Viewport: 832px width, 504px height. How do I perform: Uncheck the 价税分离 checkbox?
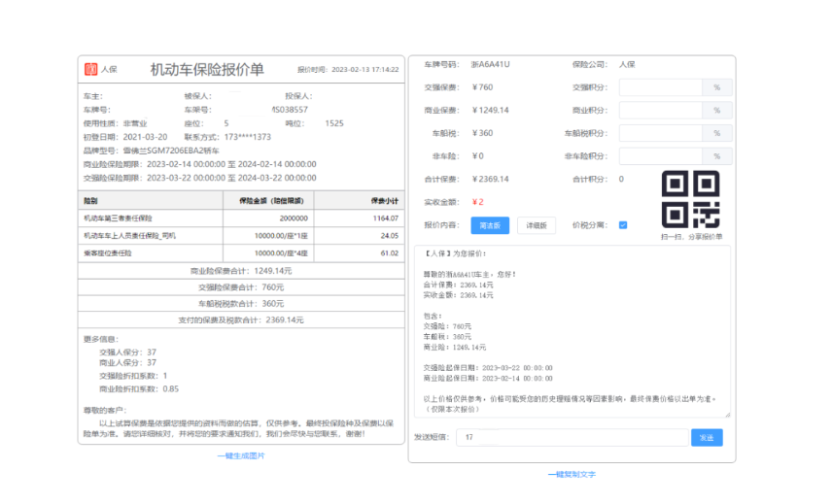[x=623, y=224]
